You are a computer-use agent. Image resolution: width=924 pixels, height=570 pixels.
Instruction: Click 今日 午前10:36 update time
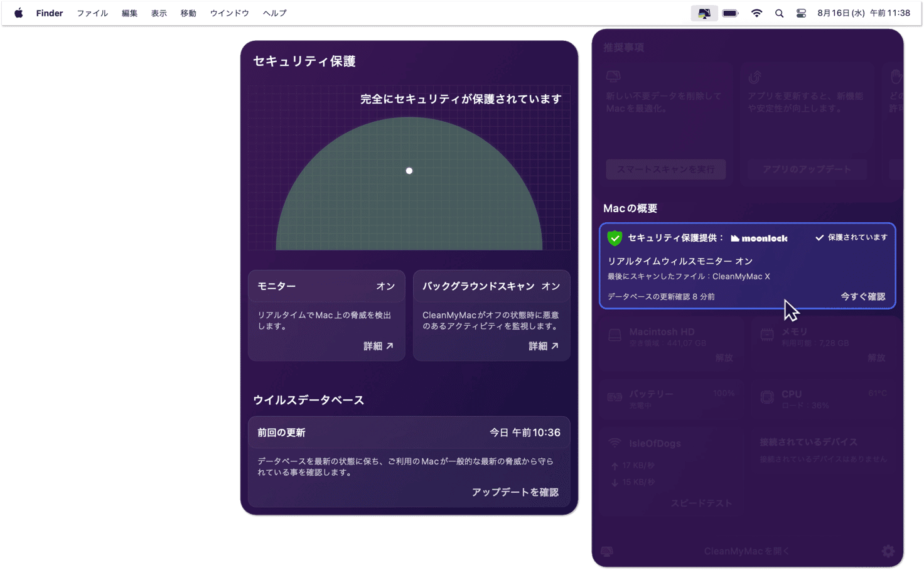(525, 433)
